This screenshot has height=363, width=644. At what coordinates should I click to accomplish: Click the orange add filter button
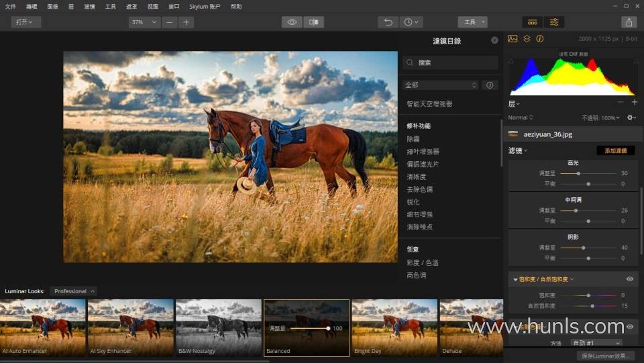pyautogui.click(x=615, y=150)
